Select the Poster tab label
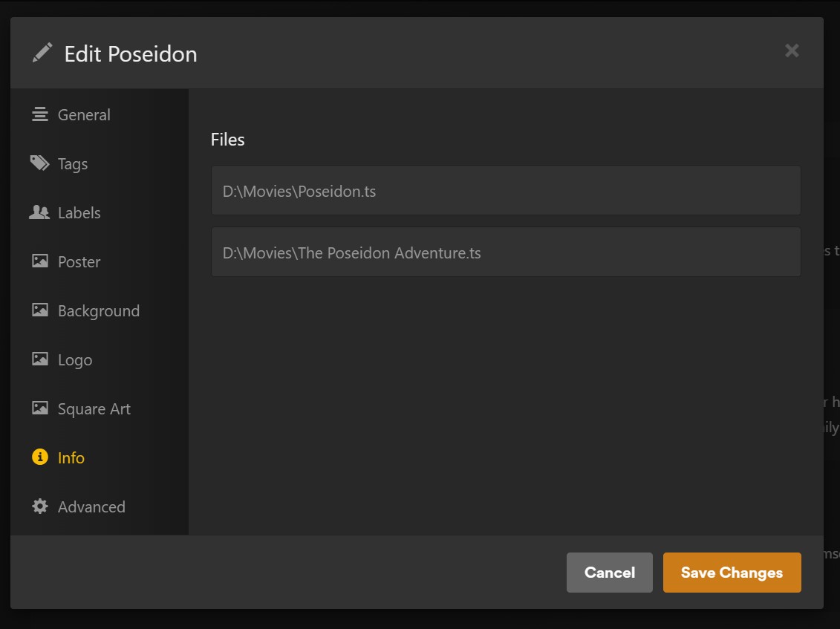 point(79,262)
